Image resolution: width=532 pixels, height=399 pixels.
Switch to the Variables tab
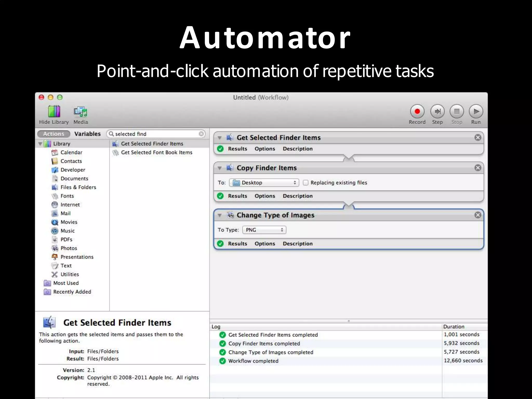click(x=88, y=134)
